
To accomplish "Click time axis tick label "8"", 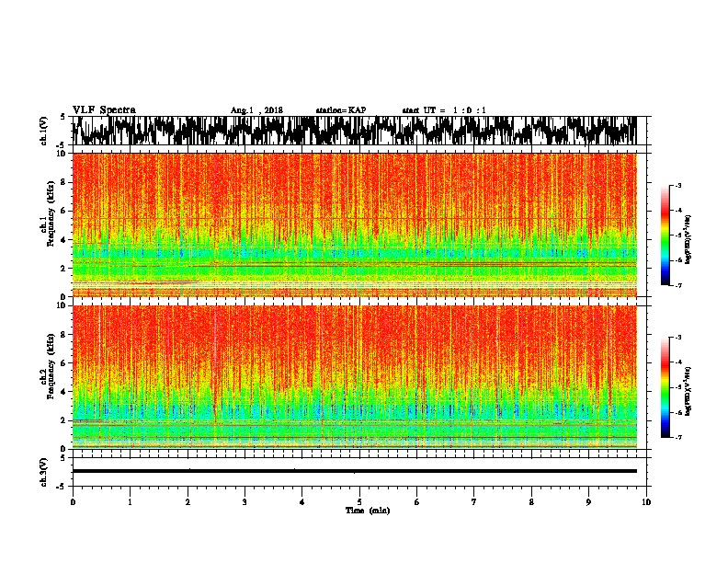I will click(x=531, y=502).
